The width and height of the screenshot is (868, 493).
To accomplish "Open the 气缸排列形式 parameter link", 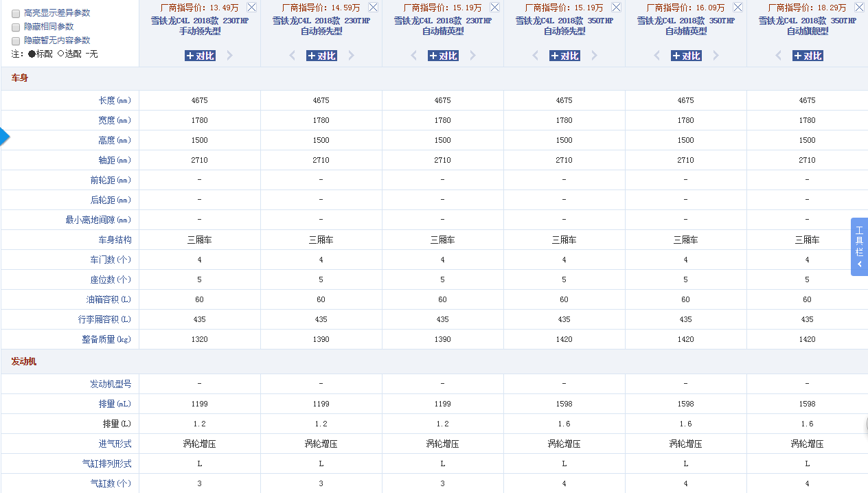I will (x=106, y=463).
